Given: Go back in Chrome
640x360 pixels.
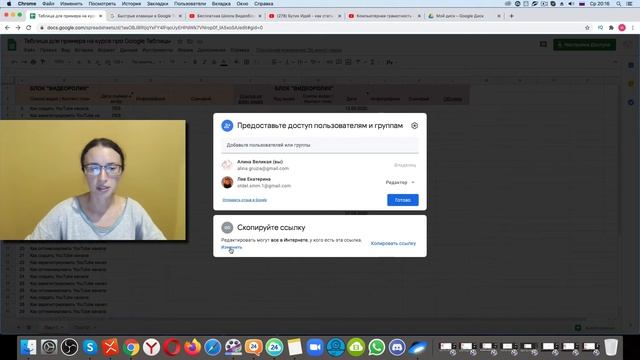Looking at the screenshot, I should click(x=7, y=28).
